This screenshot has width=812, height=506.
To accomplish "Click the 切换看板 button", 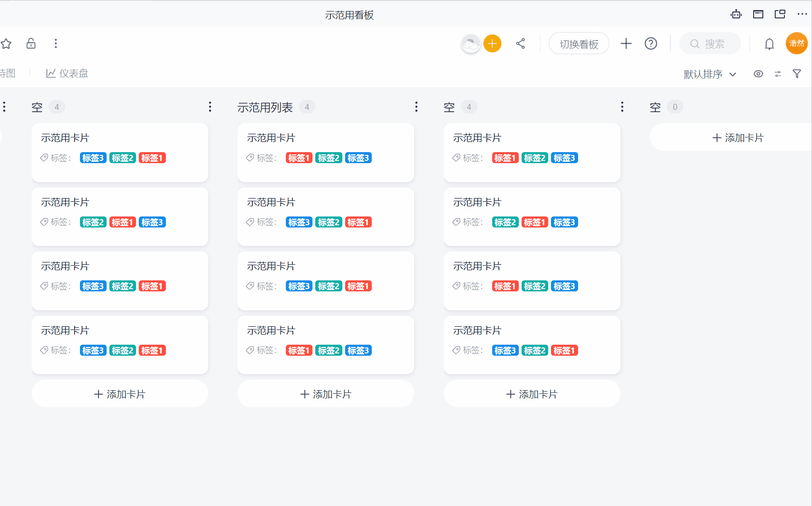I will click(579, 44).
